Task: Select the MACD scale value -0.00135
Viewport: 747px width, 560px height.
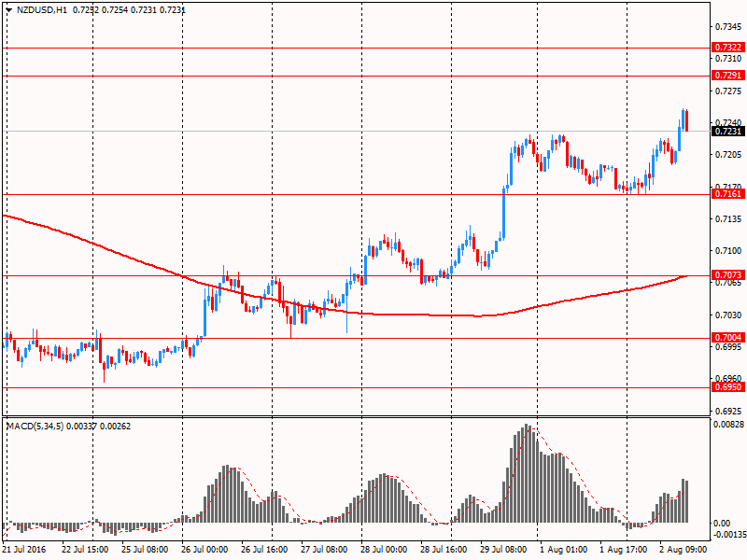Action: (x=728, y=534)
